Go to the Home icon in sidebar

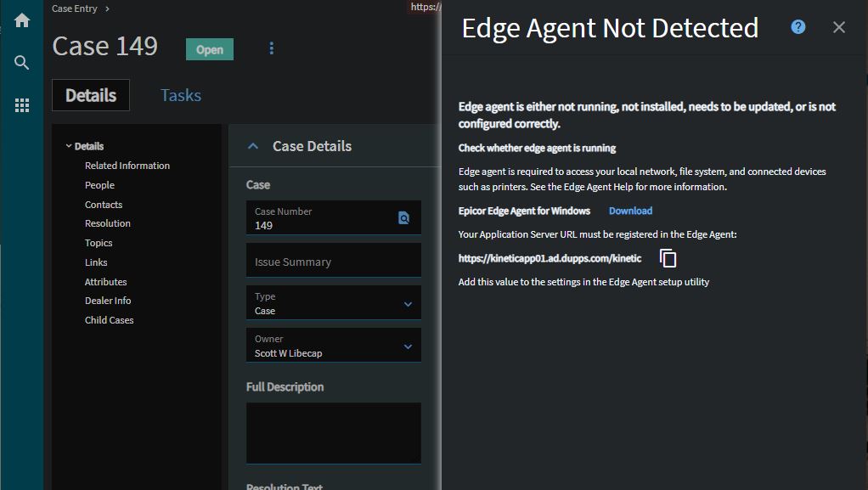tap(21, 20)
